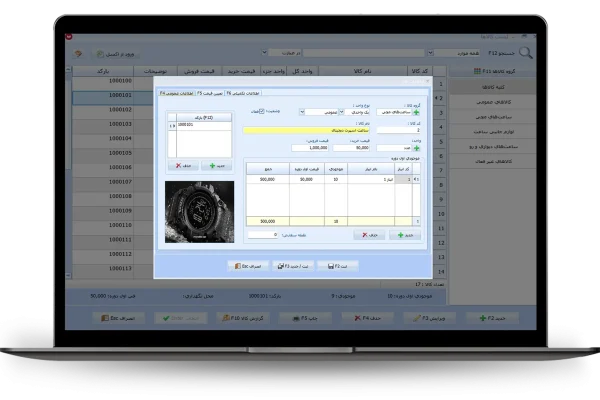Click the green plus beside the unit field

coord(416,148)
